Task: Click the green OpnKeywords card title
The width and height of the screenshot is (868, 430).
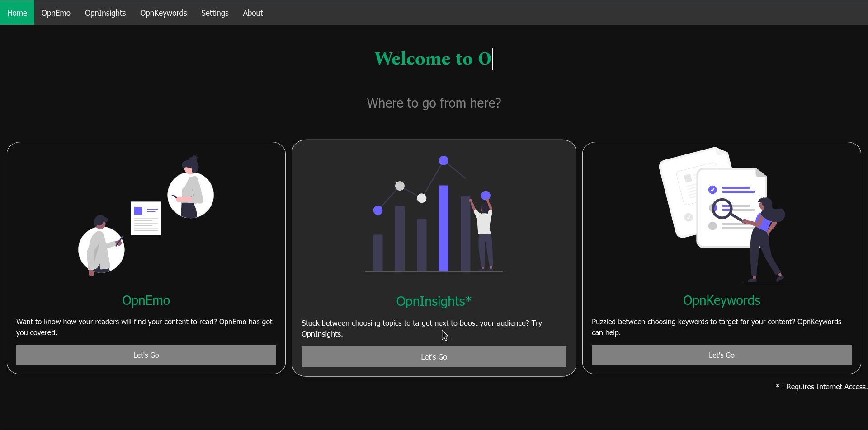Action: click(x=722, y=300)
